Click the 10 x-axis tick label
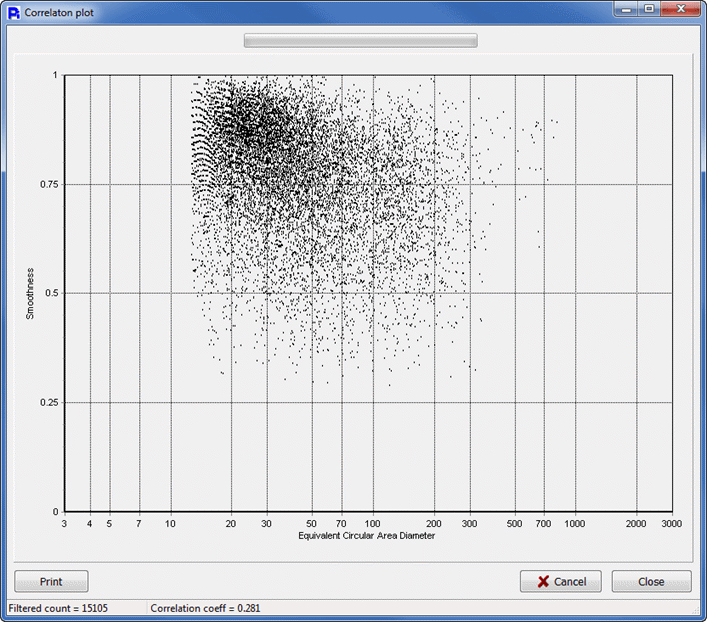 point(170,524)
